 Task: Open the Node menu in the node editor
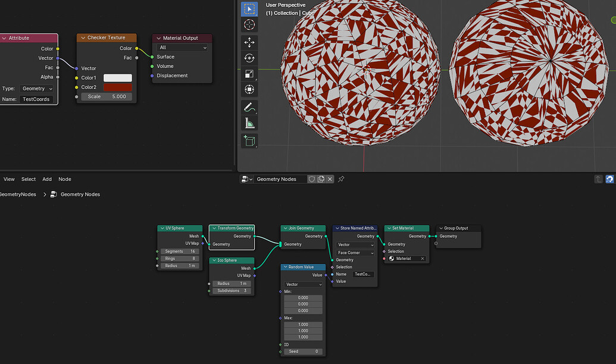[65, 179]
